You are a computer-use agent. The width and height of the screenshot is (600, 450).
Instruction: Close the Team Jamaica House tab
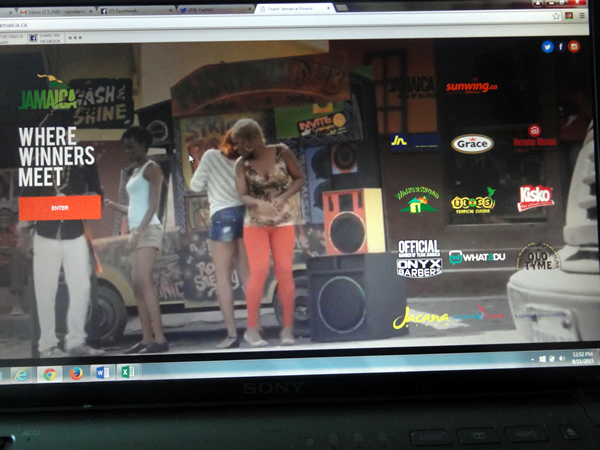[328, 8]
